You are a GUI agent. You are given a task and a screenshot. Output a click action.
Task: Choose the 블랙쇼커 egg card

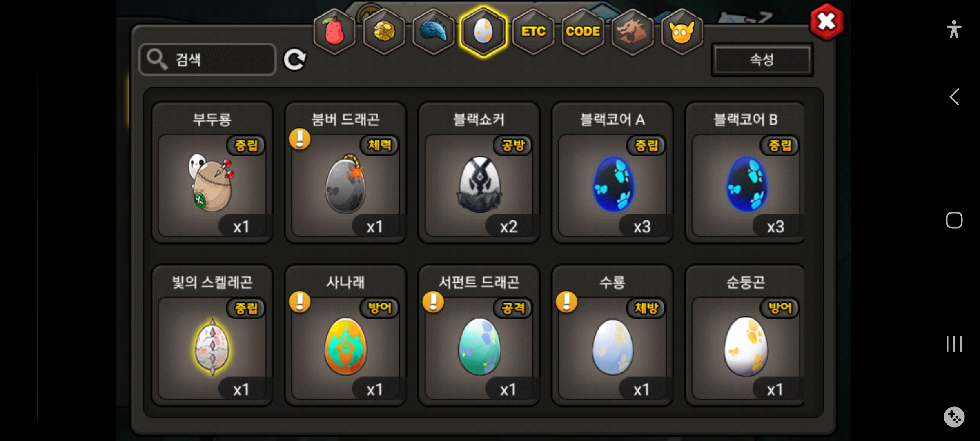479,173
